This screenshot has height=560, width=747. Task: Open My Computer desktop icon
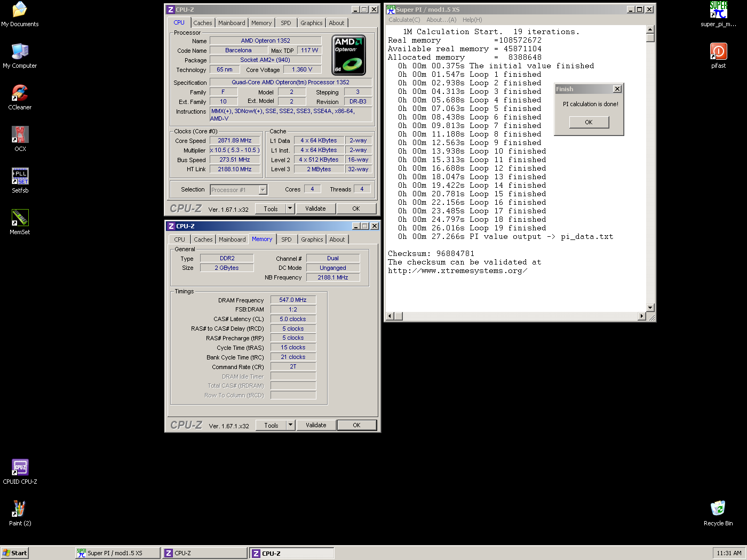tap(20, 56)
